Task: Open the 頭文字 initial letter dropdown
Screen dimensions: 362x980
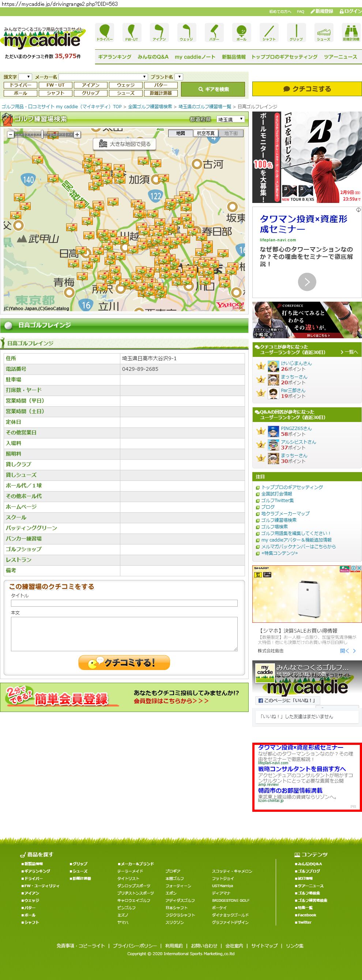Action: point(25,77)
